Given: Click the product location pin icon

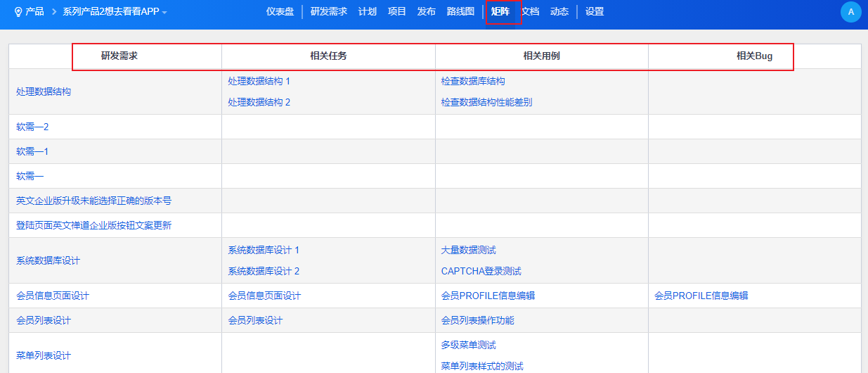Looking at the screenshot, I should [18, 12].
